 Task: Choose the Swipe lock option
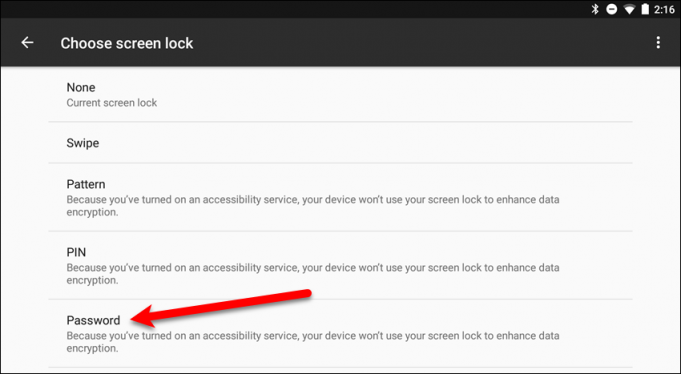point(340,143)
